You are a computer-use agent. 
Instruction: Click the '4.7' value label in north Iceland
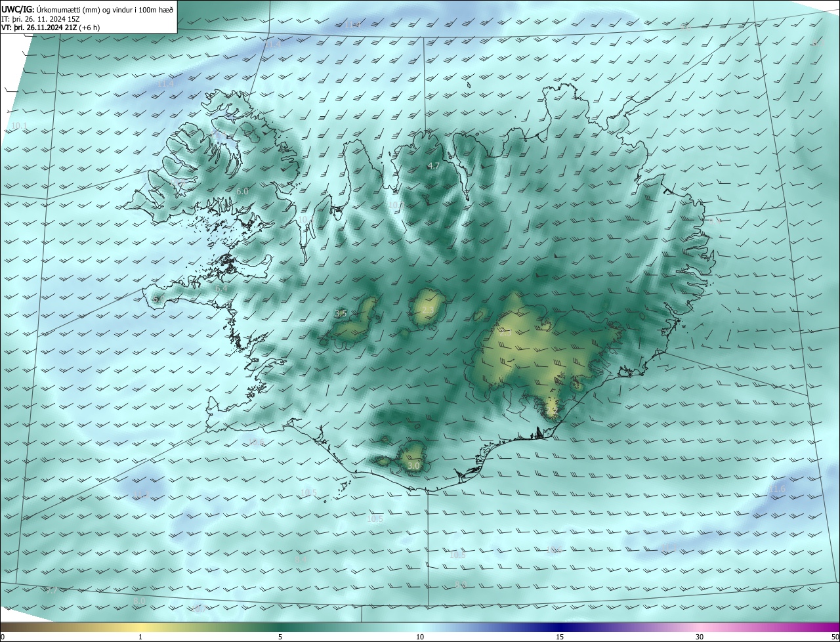tap(433, 166)
